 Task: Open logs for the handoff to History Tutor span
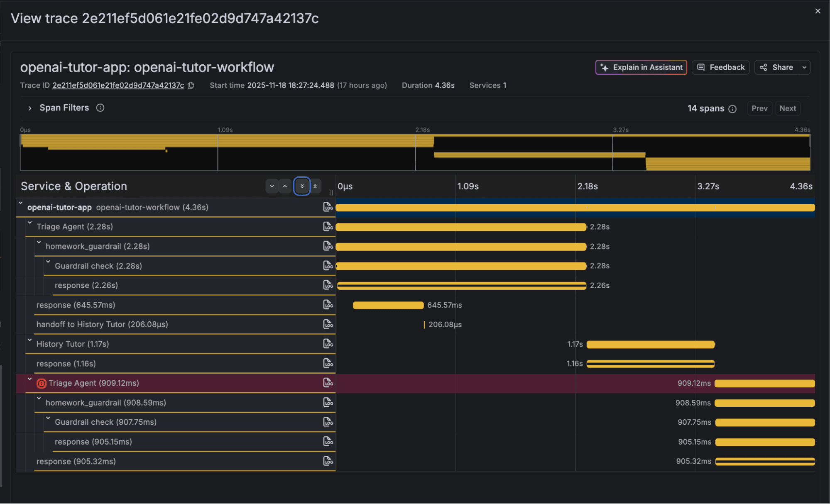[328, 324]
